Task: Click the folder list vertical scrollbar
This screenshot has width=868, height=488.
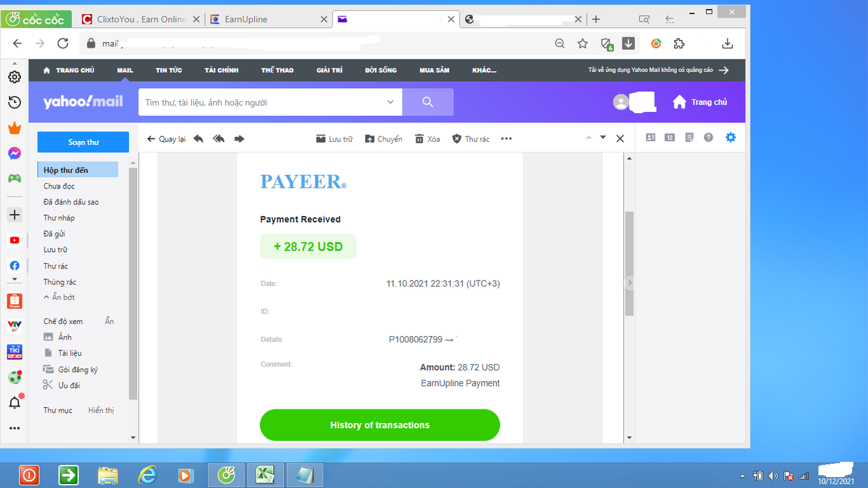Action: (x=133, y=283)
